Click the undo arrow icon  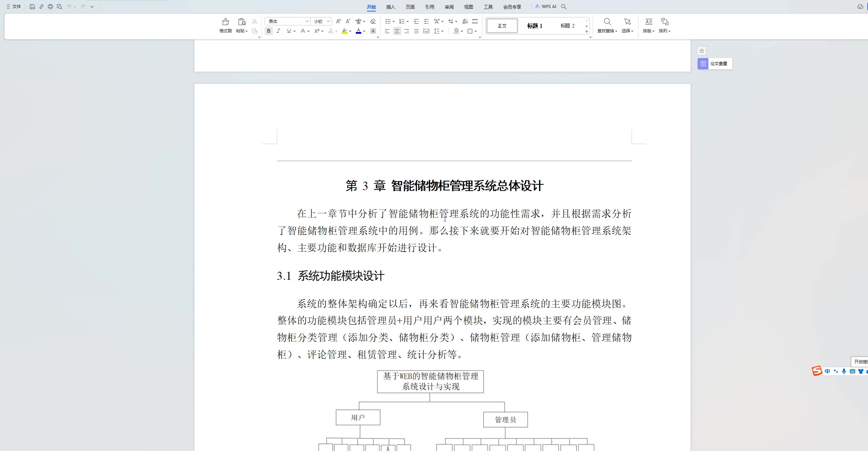click(x=69, y=7)
